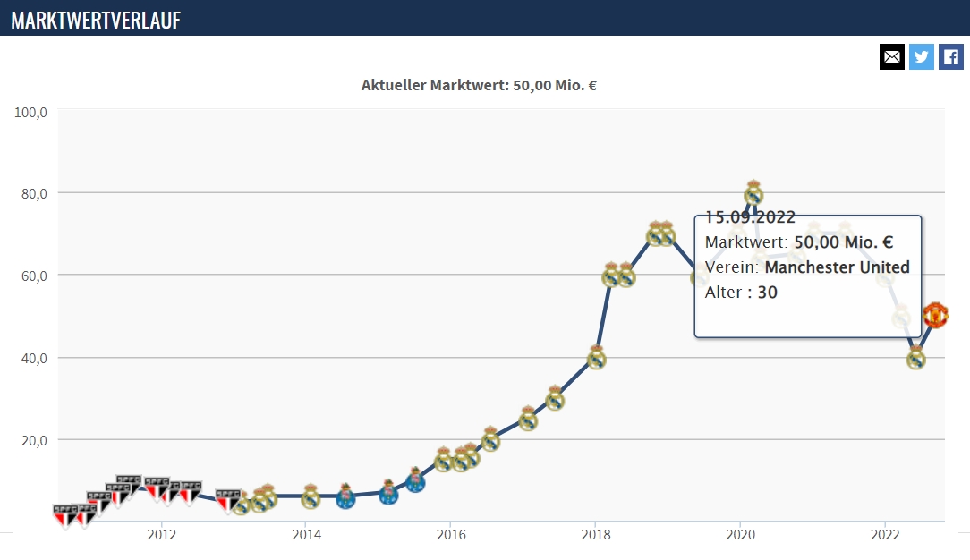Click the 40,0 y-axis label
The image size is (970, 560).
pyautogui.click(x=34, y=359)
